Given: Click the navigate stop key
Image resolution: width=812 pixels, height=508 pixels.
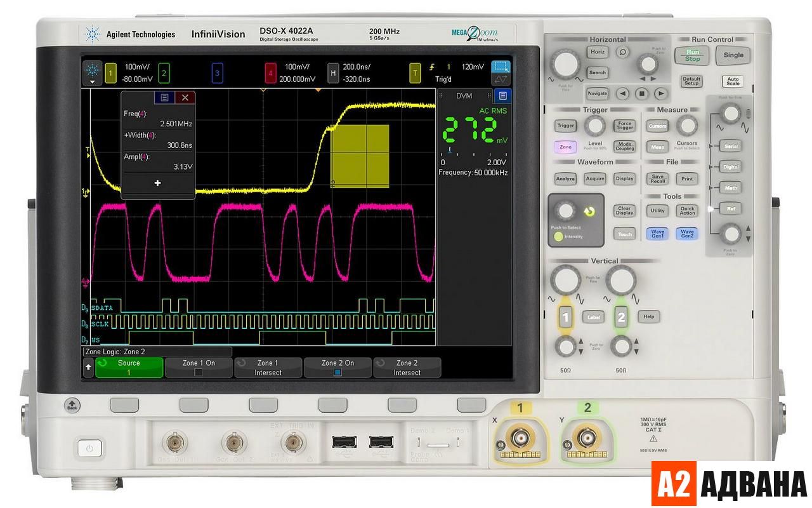Looking at the screenshot, I should 642,93.
